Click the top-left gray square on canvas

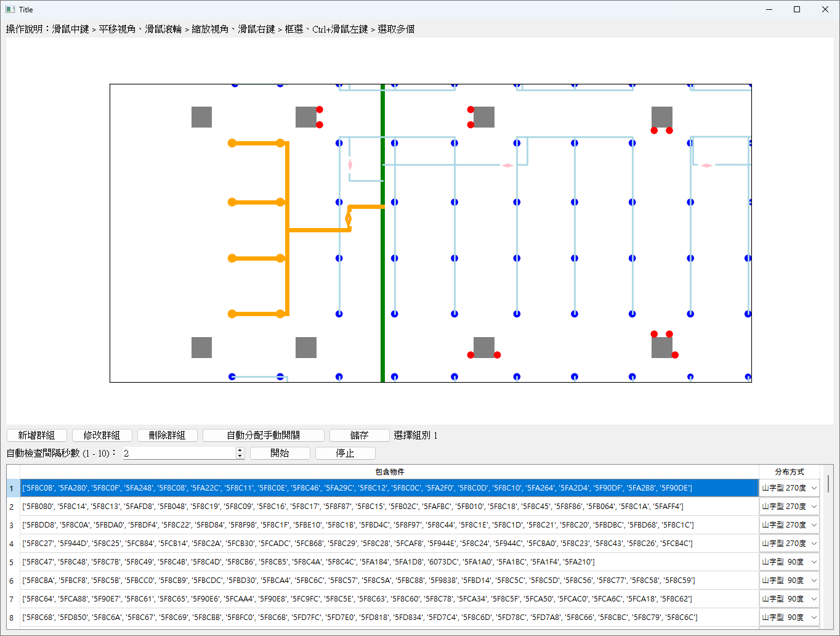(201, 117)
